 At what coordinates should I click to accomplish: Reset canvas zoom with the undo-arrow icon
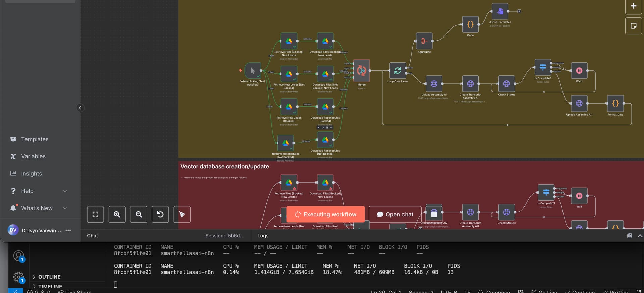160,215
